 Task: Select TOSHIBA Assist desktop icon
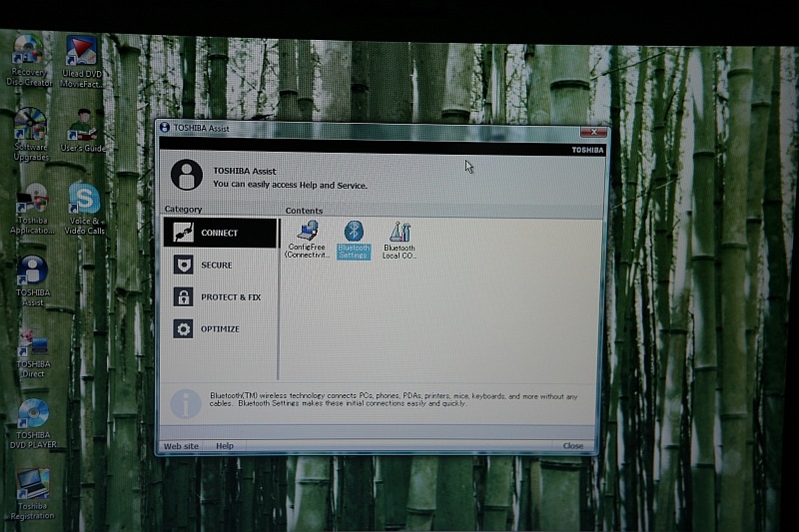[x=33, y=281]
